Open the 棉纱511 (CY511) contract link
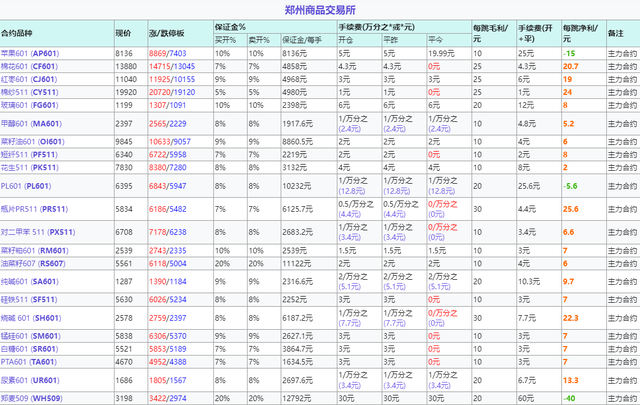The image size is (640, 405). point(29,92)
